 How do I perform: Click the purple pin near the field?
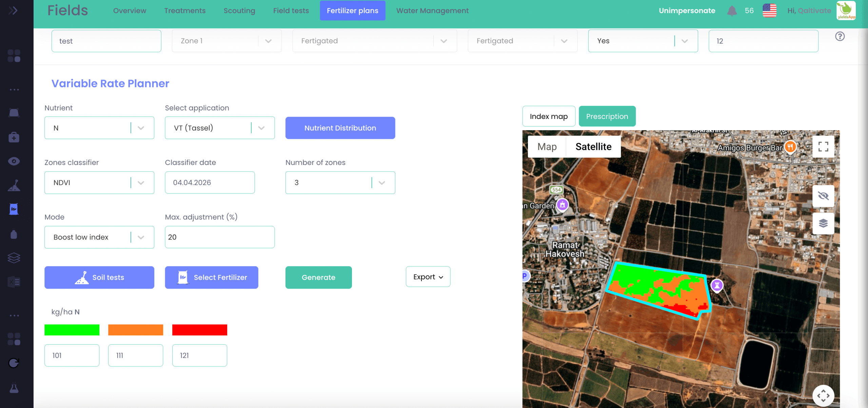(717, 285)
